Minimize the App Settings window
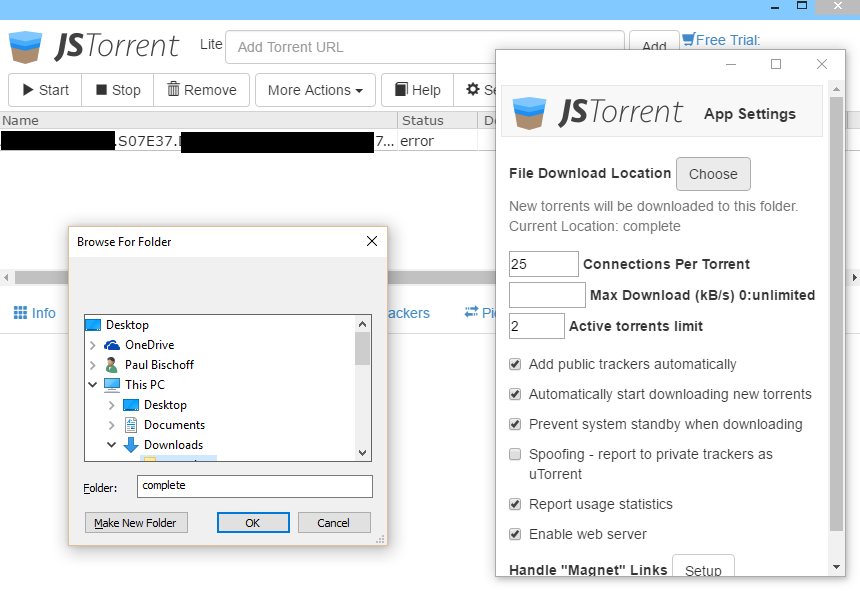Viewport: 860px width, 594px height. [731, 64]
